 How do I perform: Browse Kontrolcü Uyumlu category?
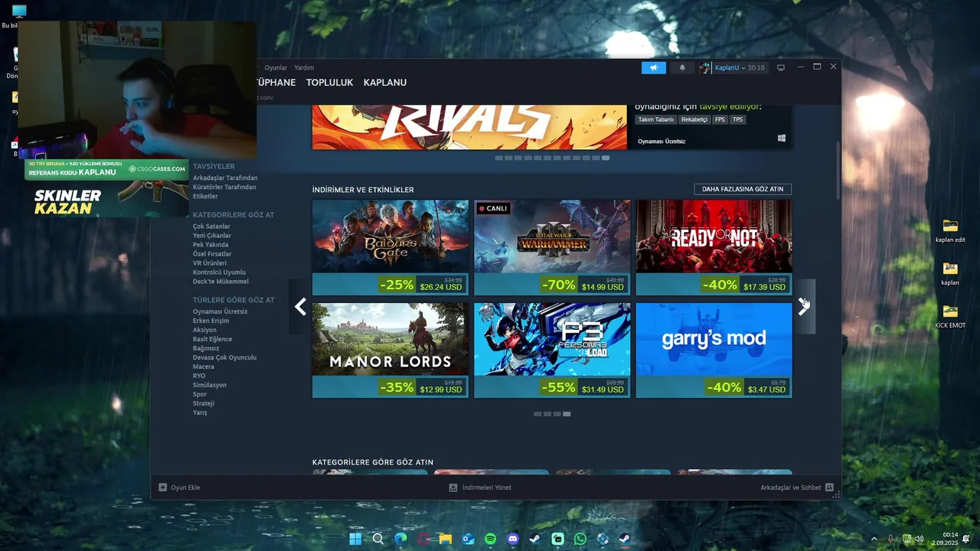tap(219, 272)
